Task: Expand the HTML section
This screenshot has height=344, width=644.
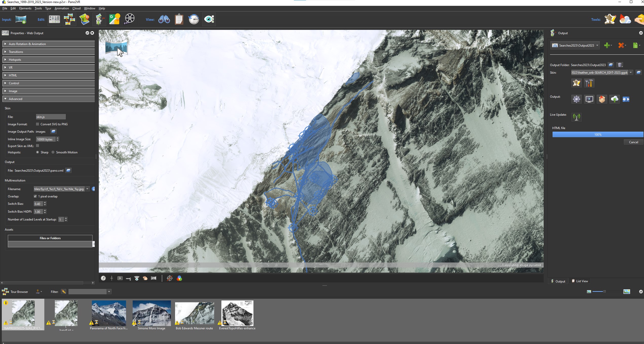Action: [x=49, y=75]
